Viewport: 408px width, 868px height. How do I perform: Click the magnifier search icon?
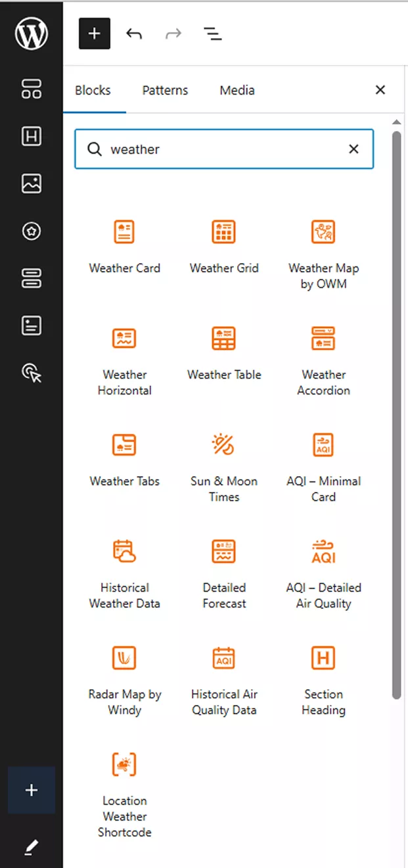(x=95, y=149)
